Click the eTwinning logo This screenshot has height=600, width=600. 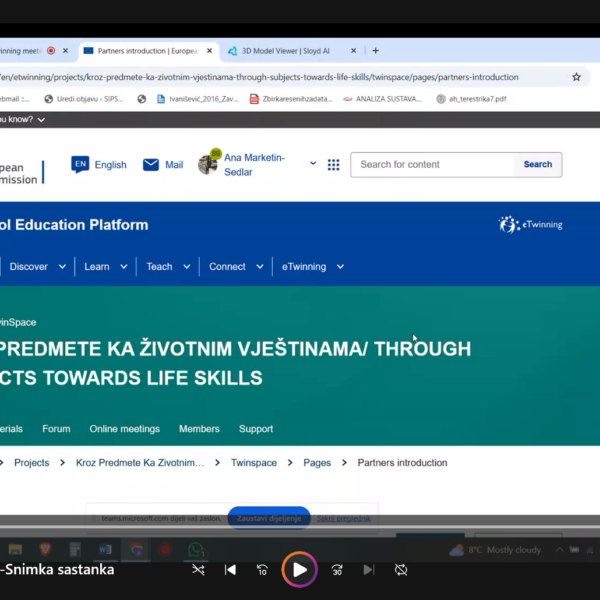[531, 225]
